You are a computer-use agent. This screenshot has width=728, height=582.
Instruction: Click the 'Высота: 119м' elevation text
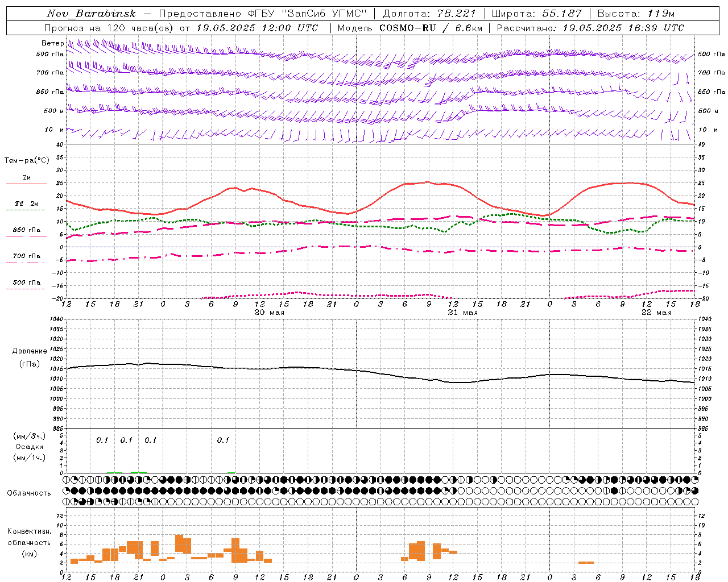click(x=636, y=14)
